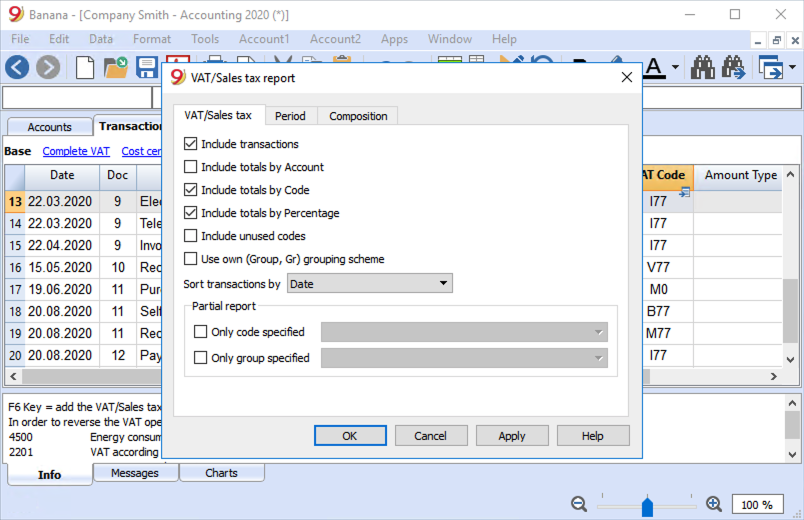Open a file using the folder icon
Screen dimensions: 804x520
(x=116, y=67)
